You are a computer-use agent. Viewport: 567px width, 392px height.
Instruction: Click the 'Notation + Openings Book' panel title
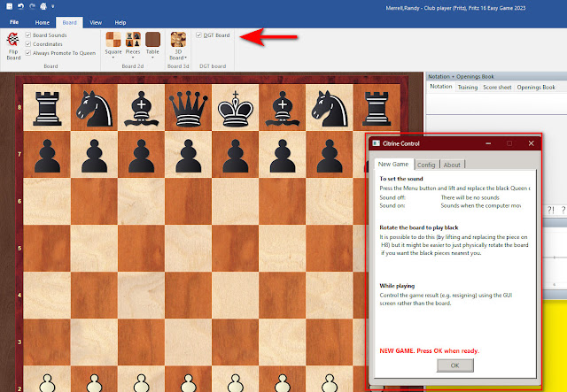pos(461,77)
